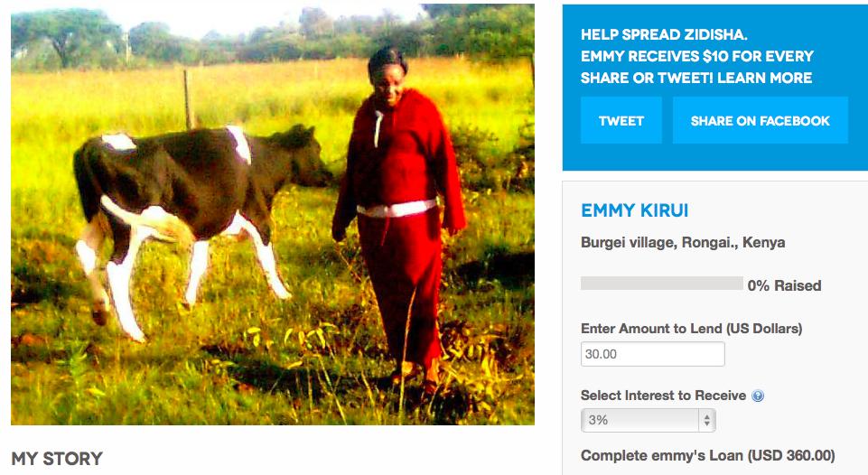Click the 0% Raised label
Viewport: 868px width, 475px height.
pyautogui.click(x=784, y=285)
